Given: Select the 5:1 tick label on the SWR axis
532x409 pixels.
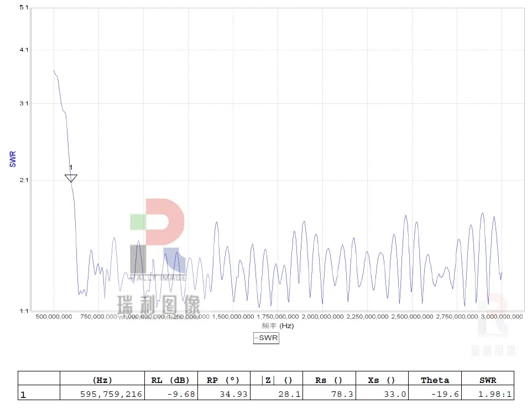Looking at the screenshot, I should (x=24, y=7).
